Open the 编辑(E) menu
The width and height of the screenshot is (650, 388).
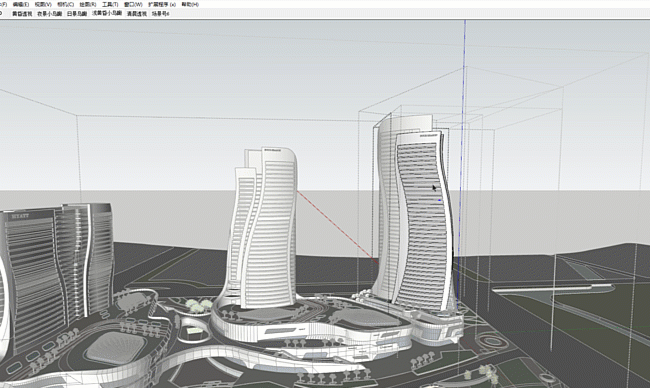[21, 4]
